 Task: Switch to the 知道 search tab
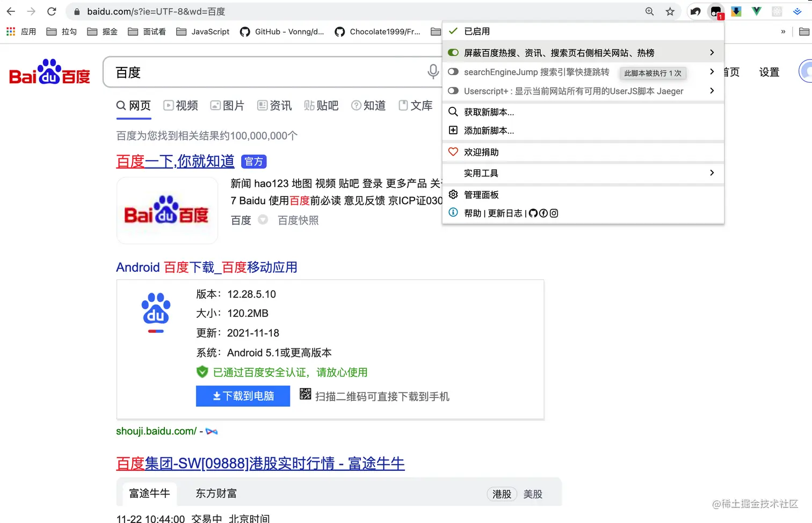pos(368,106)
